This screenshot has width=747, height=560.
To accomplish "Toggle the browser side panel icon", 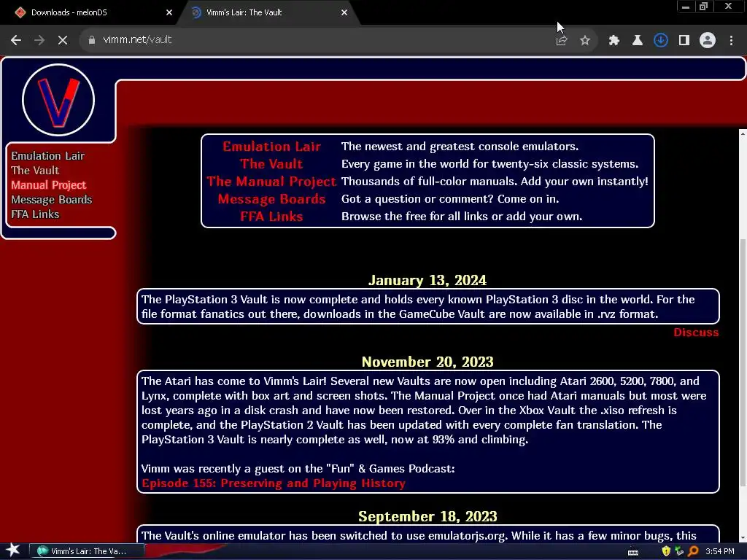I will pos(684,41).
